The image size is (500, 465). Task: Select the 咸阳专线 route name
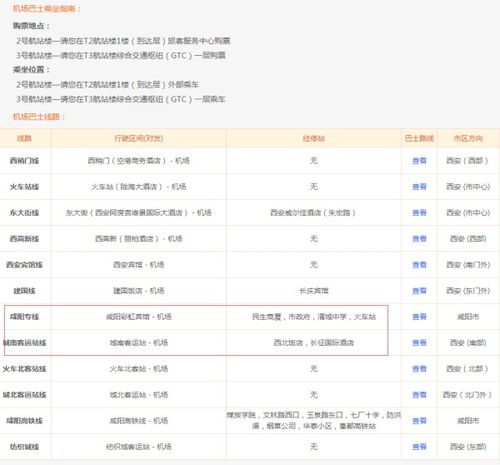pos(24,317)
